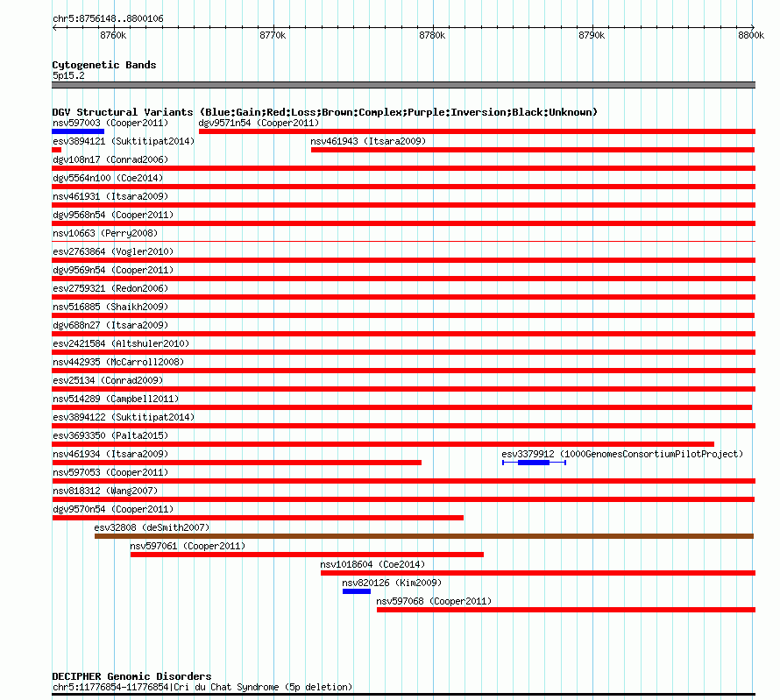The height and width of the screenshot is (700, 780).
Task: Click the 8780k ruler tick
Action: 433,35
